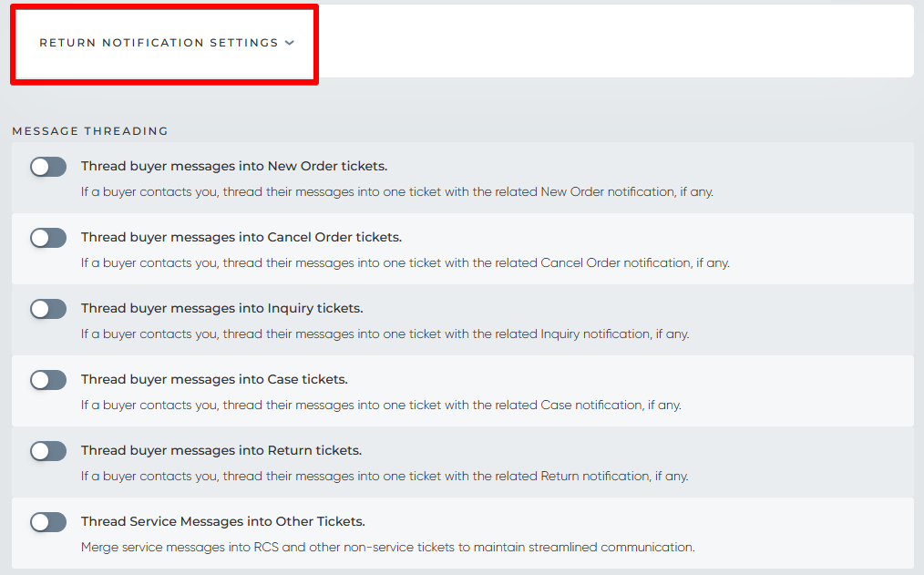Screen dimensions: 924x575
Task: Click 'Merge service messages into RCS' description
Action: [x=388, y=548]
